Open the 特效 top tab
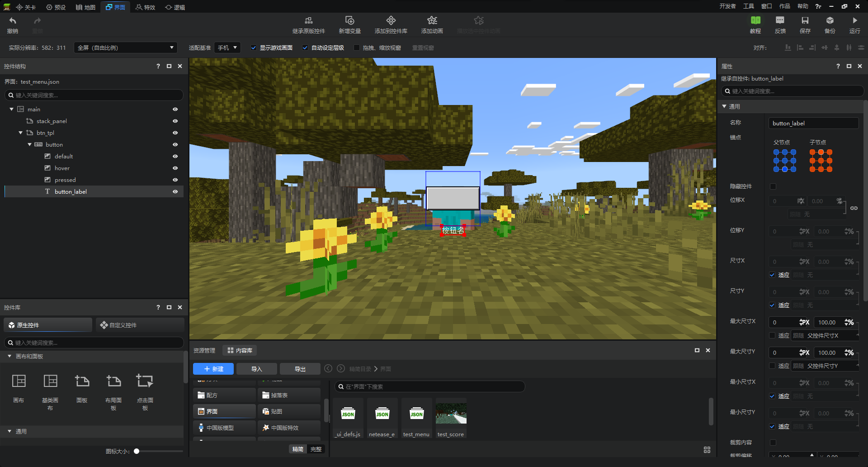 tap(146, 7)
